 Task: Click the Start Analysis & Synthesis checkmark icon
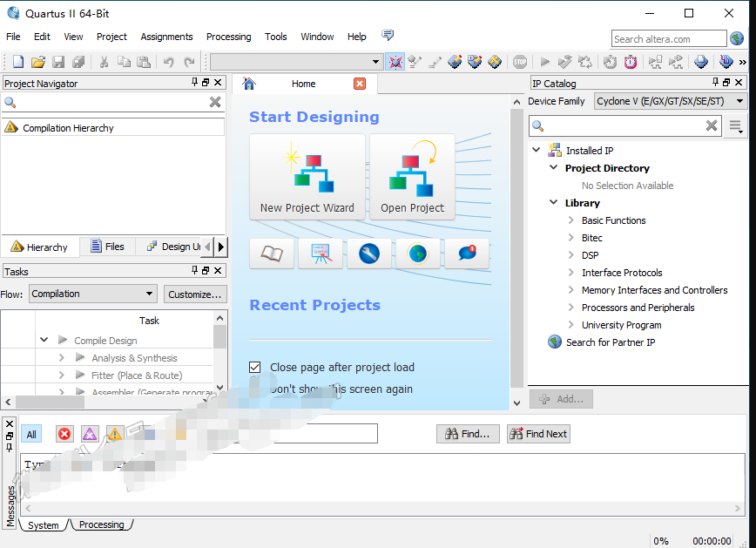coord(564,62)
